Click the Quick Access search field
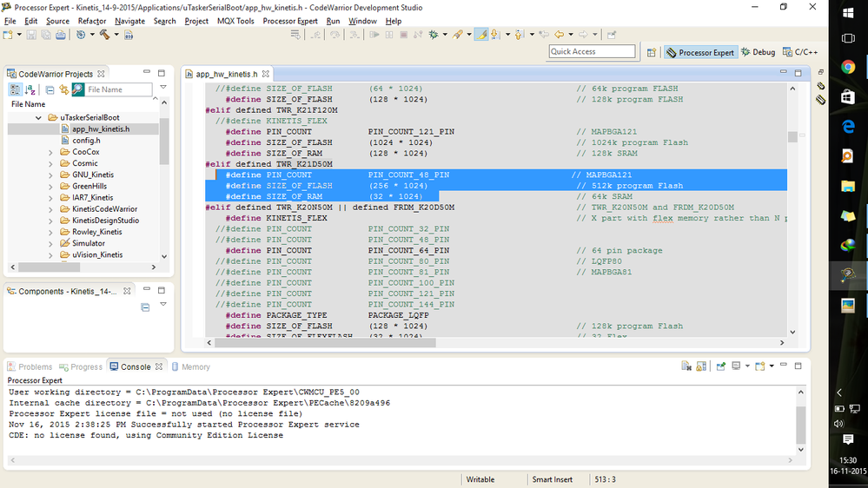Viewport: 868px width, 488px height. pos(592,51)
